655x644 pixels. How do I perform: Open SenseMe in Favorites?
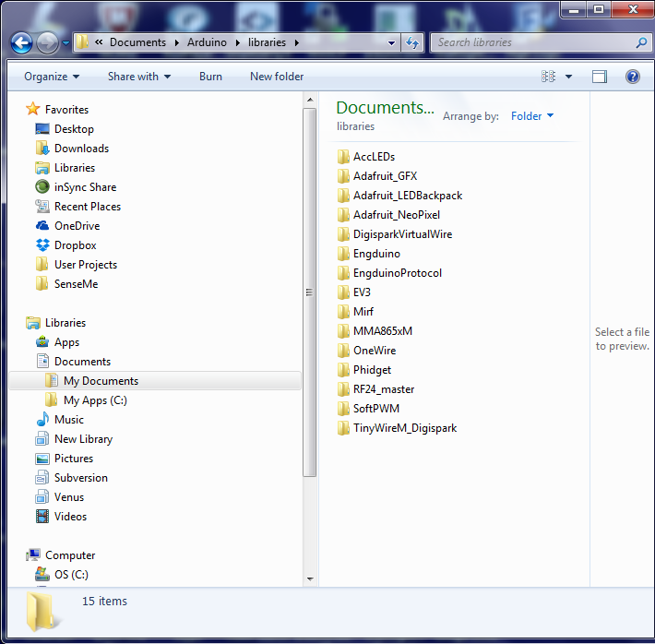66,284
